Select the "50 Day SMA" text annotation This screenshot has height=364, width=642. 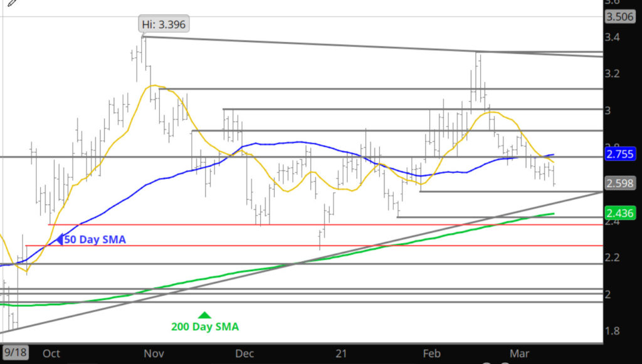tap(95, 239)
